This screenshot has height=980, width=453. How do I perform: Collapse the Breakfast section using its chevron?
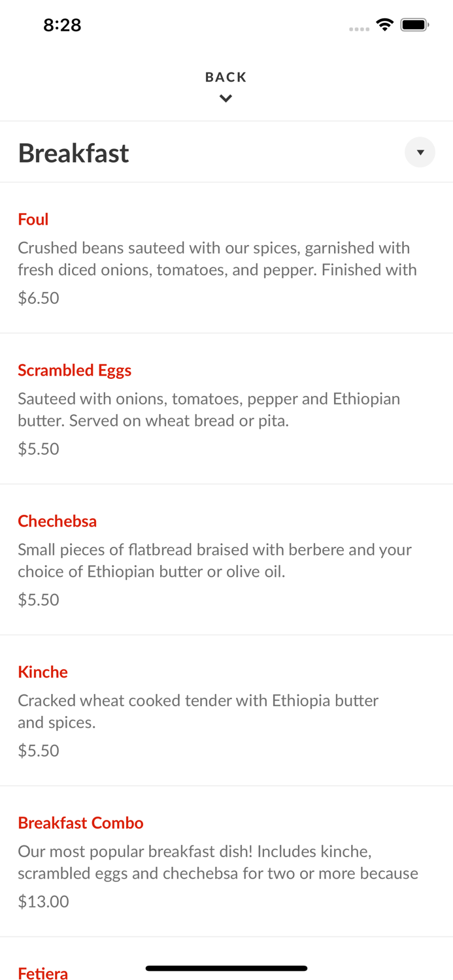pos(420,152)
